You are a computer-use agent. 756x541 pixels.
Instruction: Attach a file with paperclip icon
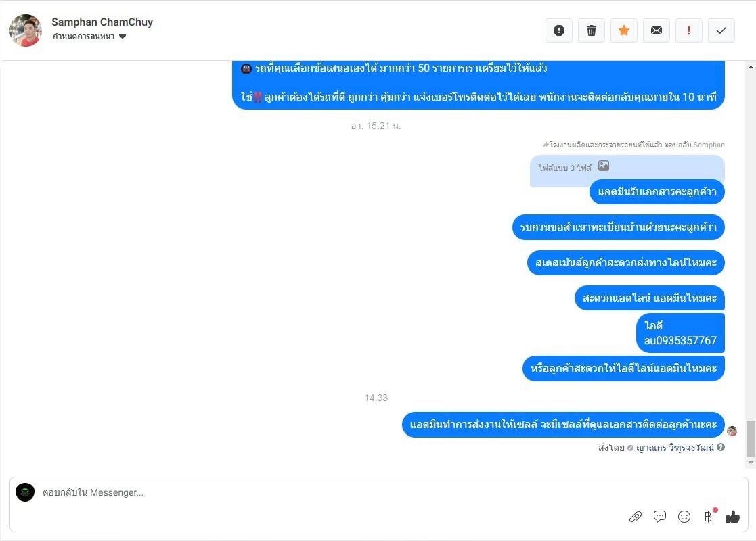click(x=636, y=517)
